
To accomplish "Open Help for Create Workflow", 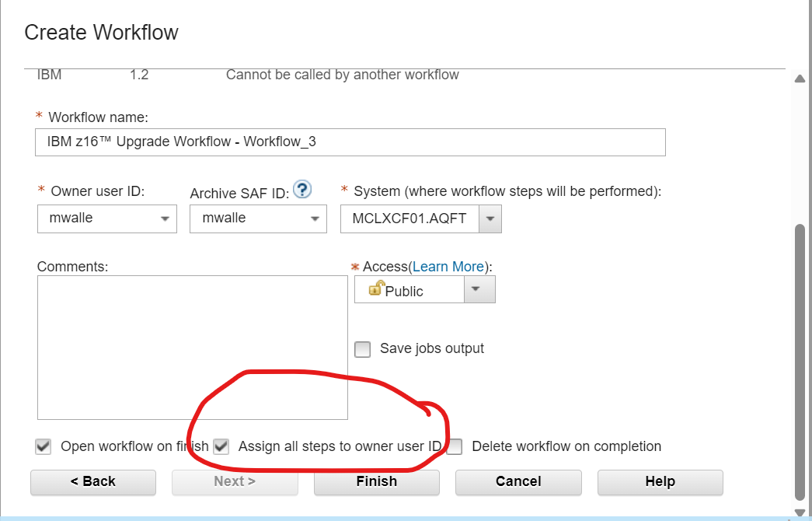I will pos(660,482).
